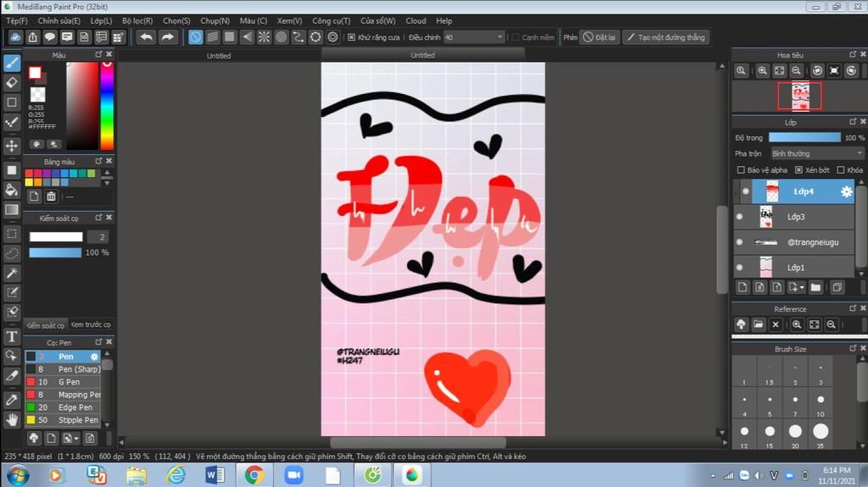Select the Magic Wand tool
The width and height of the screenshot is (868, 487).
(x=12, y=273)
